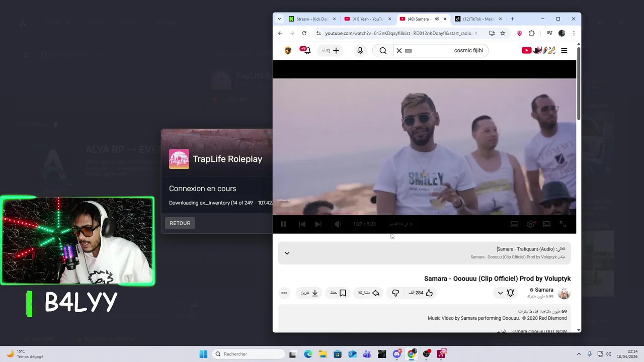Viewport: 644px width, 362px height.
Task: Start voice search with microphone
Action: click(360, 50)
